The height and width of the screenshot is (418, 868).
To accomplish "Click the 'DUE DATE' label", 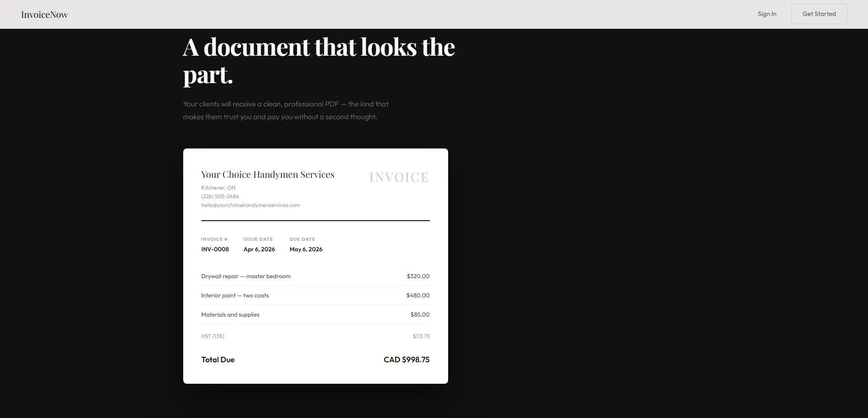I will [302, 239].
